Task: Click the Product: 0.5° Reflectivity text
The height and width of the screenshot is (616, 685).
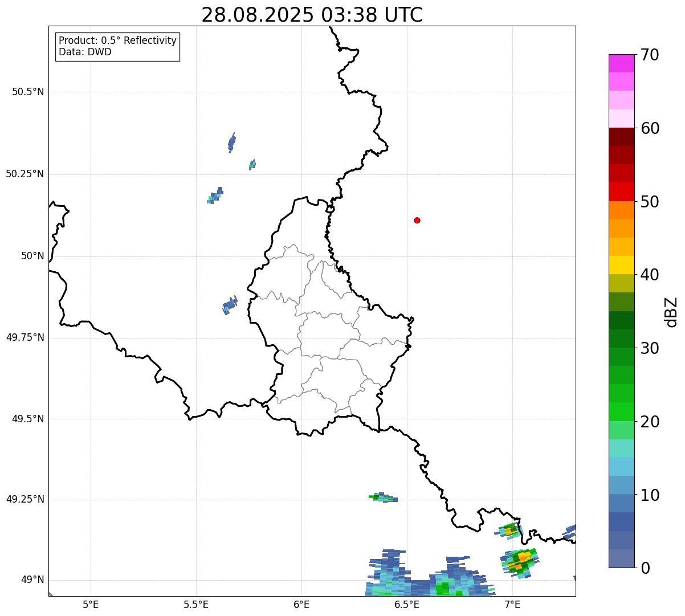Action: click(x=117, y=40)
